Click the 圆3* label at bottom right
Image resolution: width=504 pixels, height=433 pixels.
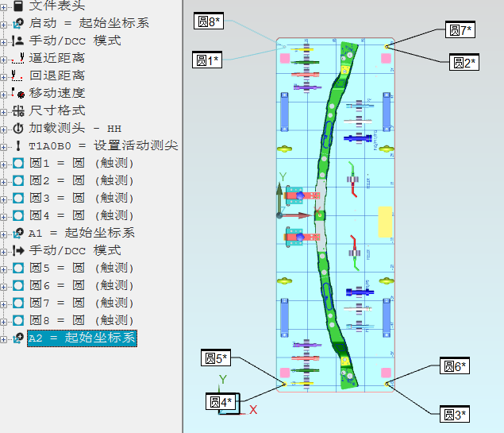[x=455, y=414]
